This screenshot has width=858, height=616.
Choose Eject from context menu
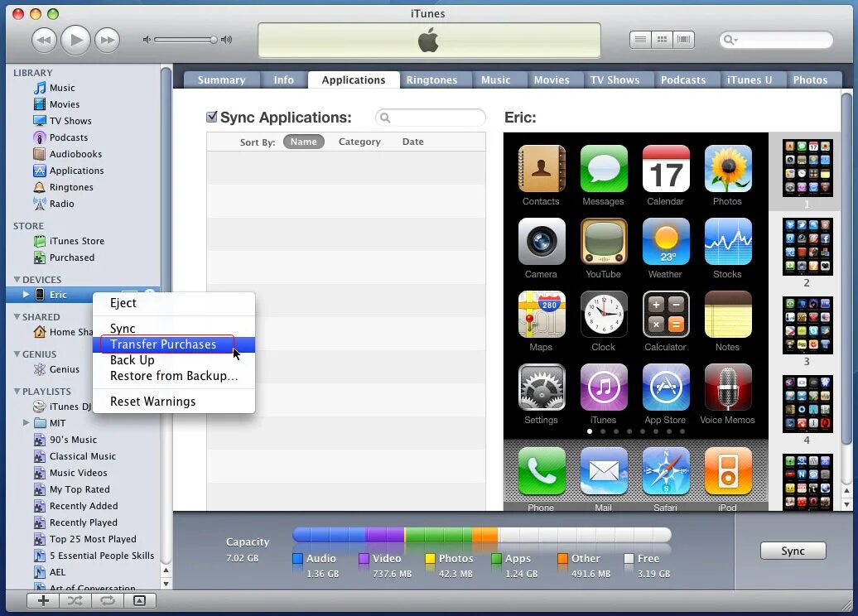[173, 303]
